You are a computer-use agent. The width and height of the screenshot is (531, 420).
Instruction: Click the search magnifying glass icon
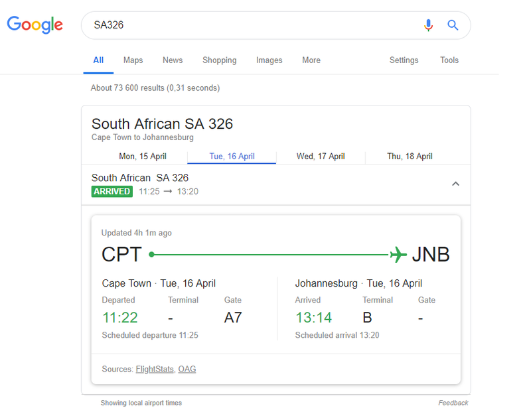453,25
